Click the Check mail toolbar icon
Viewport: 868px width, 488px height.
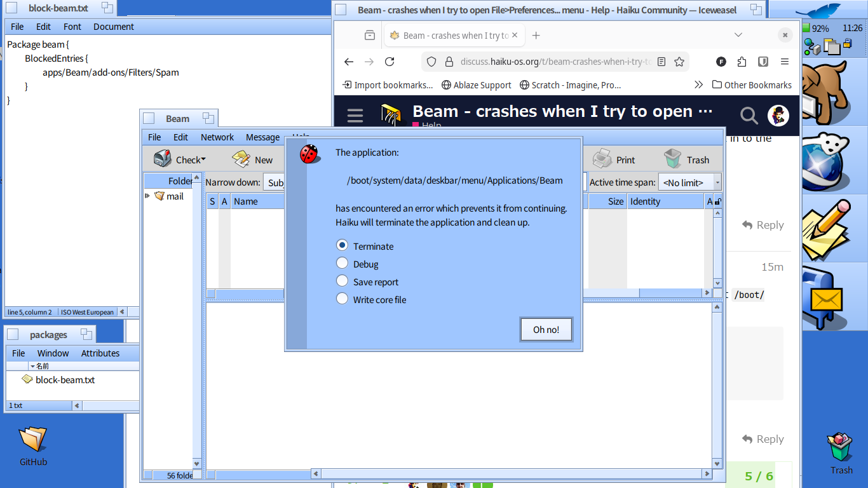[163, 159]
